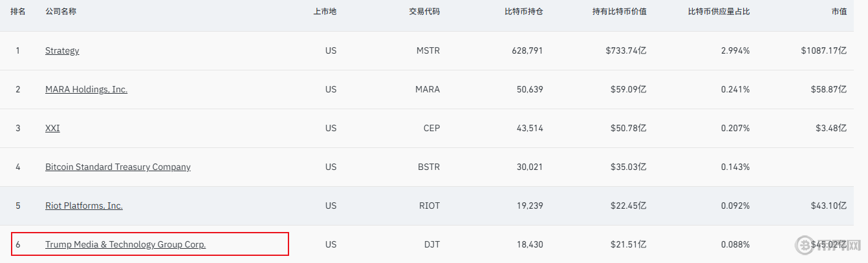Click the 持有比特币价值 column header

pos(619,12)
